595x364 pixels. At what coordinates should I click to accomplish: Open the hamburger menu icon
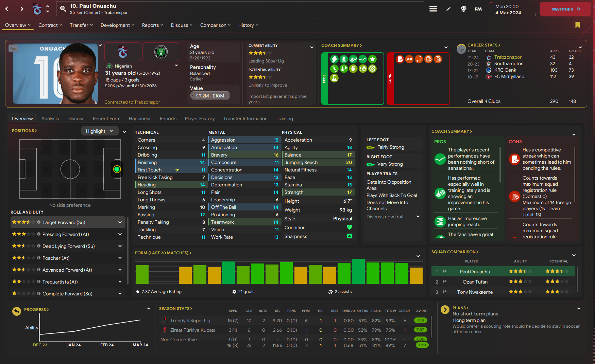433,9
